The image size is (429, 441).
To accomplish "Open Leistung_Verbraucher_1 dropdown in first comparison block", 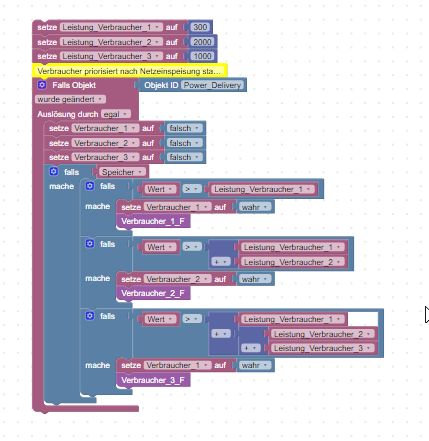I will [x=263, y=189].
